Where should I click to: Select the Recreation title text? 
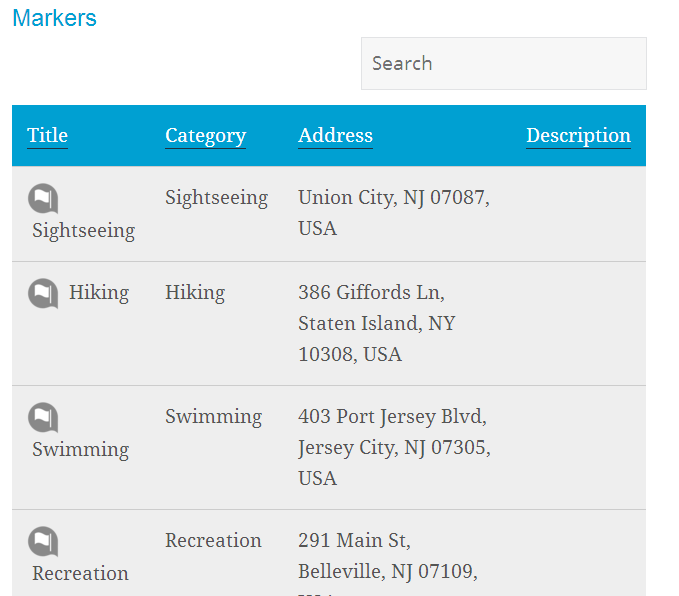[81, 573]
